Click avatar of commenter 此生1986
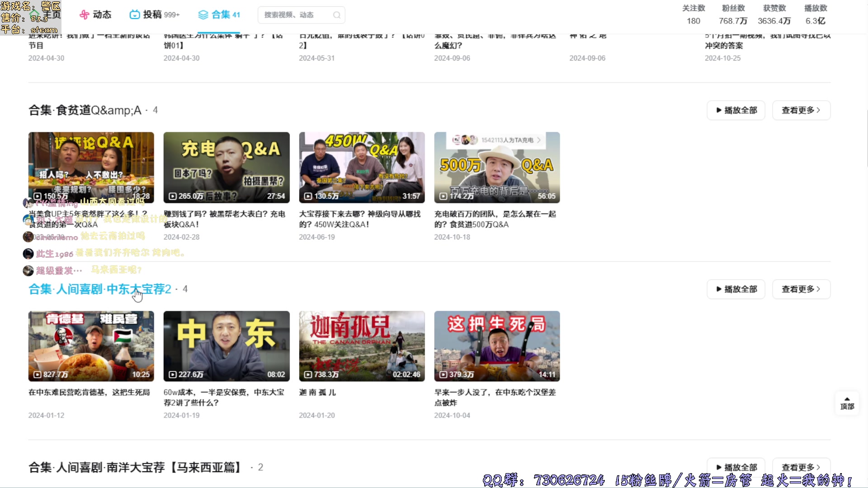Screen dimensions: 868x488 pyautogui.click(x=28, y=253)
